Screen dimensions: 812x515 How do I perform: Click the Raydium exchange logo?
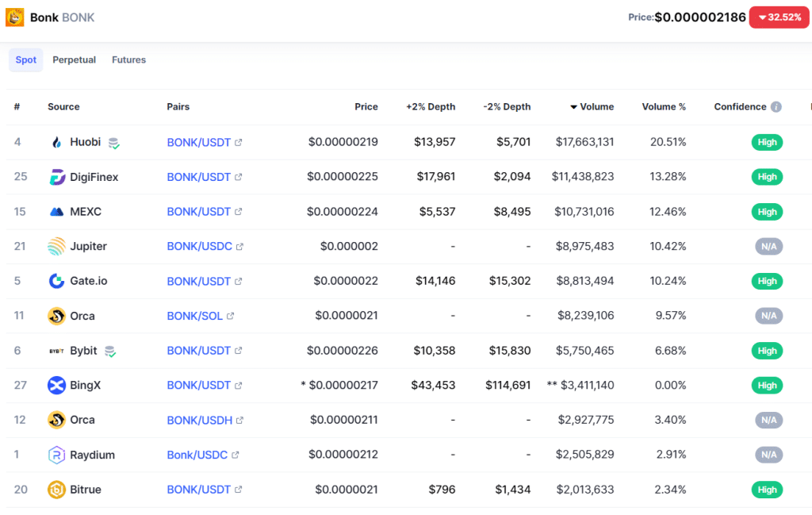pos(56,455)
